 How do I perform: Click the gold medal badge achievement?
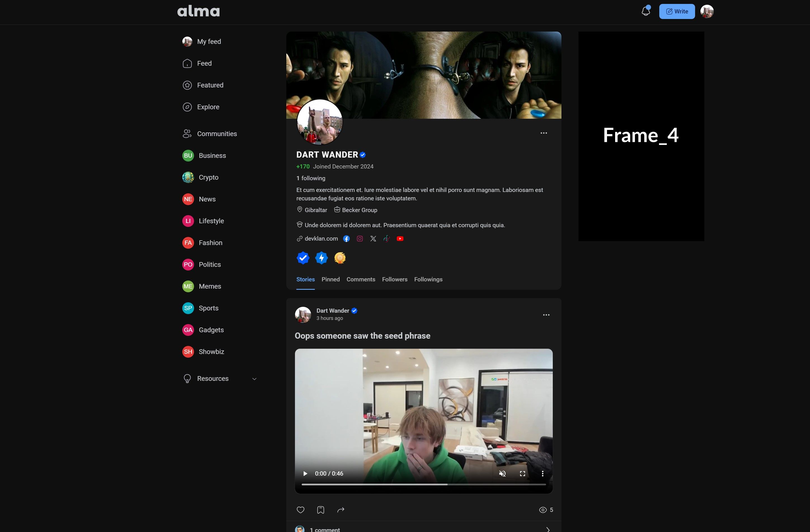coord(340,258)
